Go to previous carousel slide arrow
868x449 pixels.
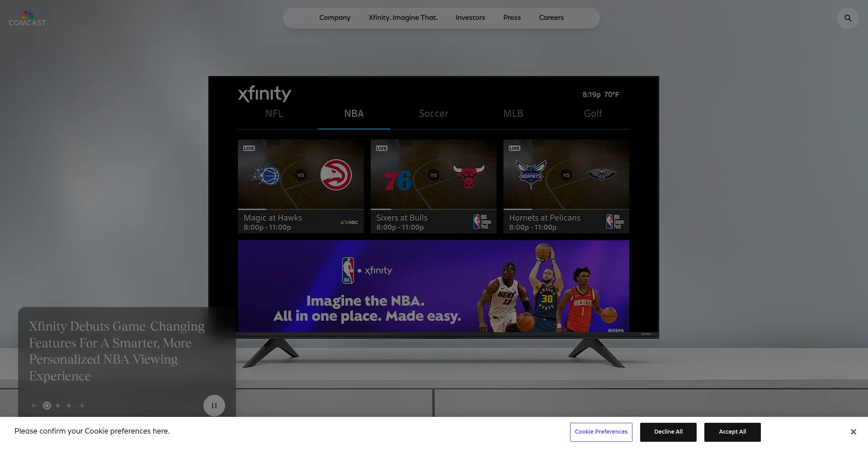tap(34, 406)
